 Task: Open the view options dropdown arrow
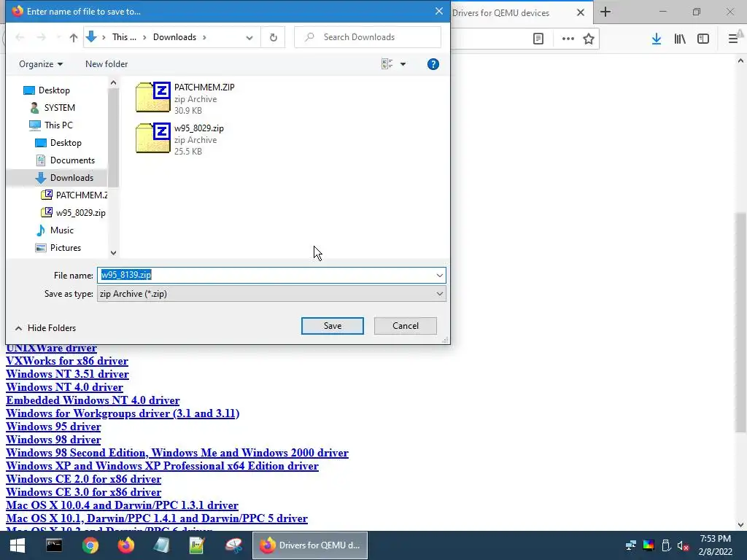(403, 64)
